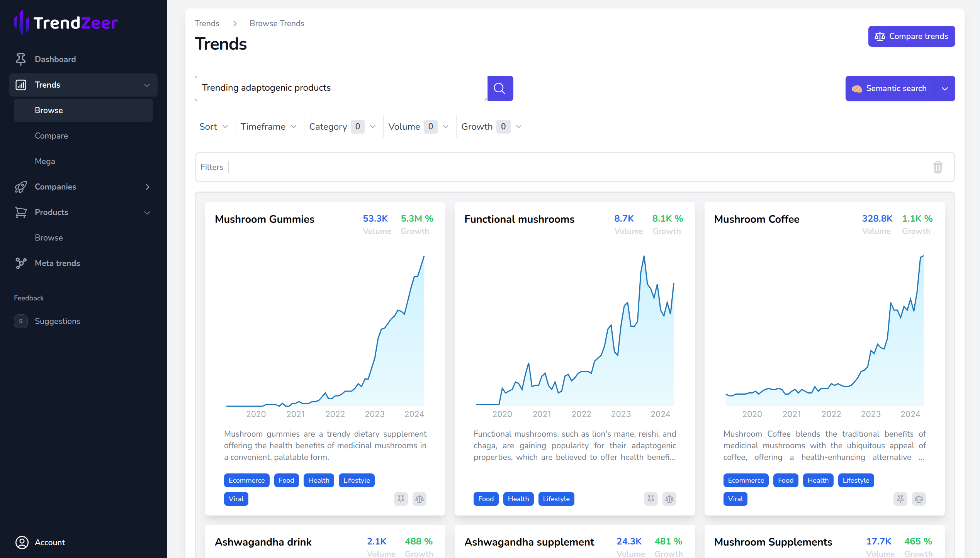Open the Sort dropdown

[213, 127]
